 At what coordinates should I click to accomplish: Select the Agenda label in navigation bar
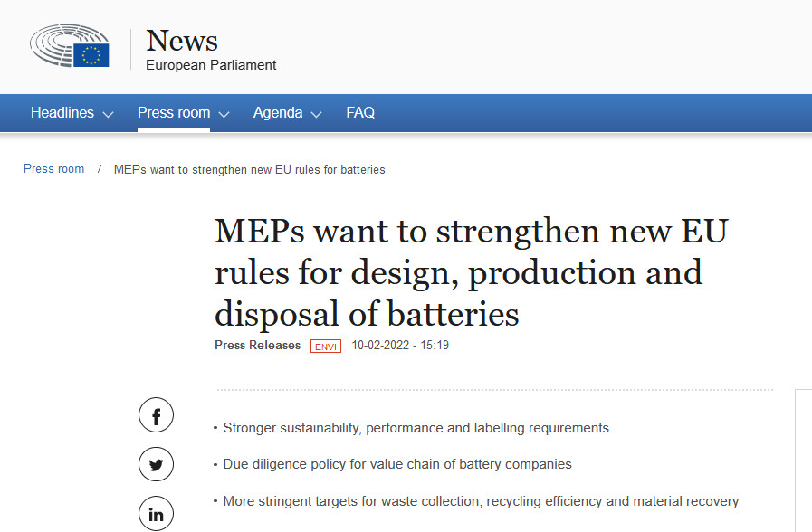(x=278, y=113)
